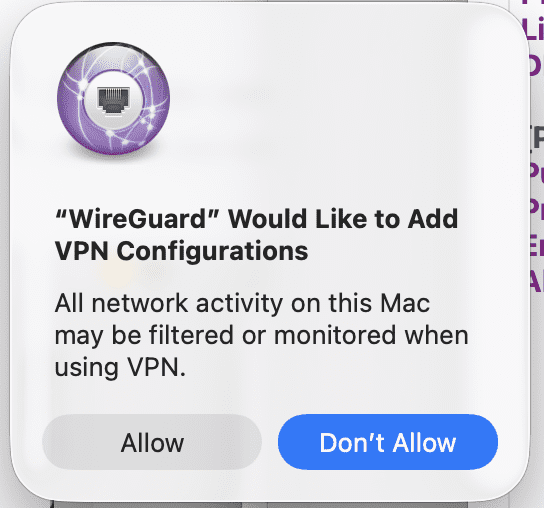Choose Don't Allow for VPN configurations
544x508 pixels.
388,442
